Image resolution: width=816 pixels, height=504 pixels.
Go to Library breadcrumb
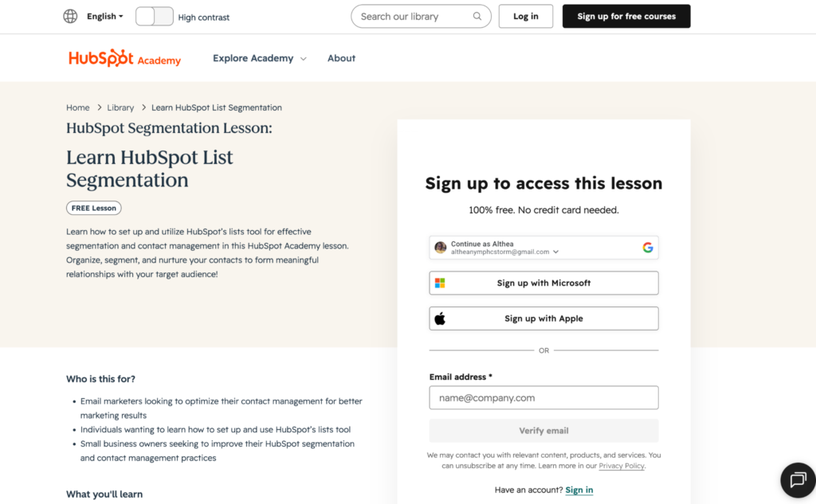(120, 107)
